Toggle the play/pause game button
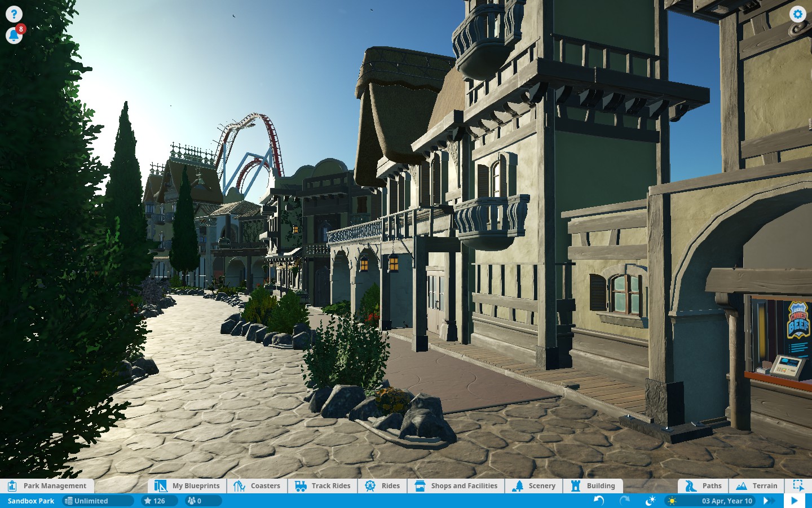Screen dimensions: 812x508 click(x=794, y=501)
